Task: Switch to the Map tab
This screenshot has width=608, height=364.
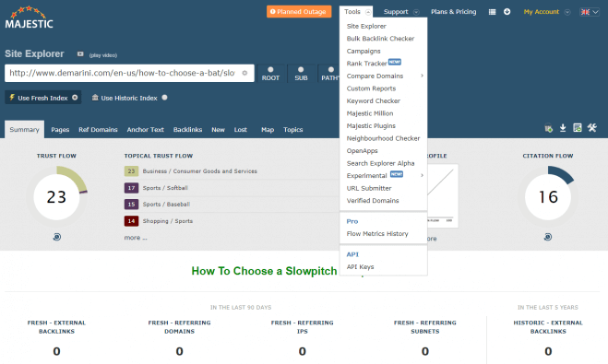Action: [x=268, y=130]
